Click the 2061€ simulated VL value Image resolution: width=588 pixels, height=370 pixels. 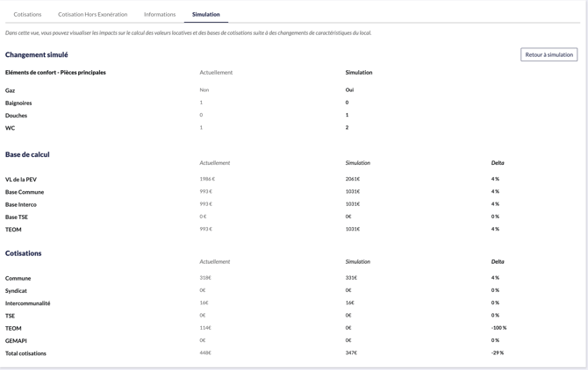[x=353, y=179]
